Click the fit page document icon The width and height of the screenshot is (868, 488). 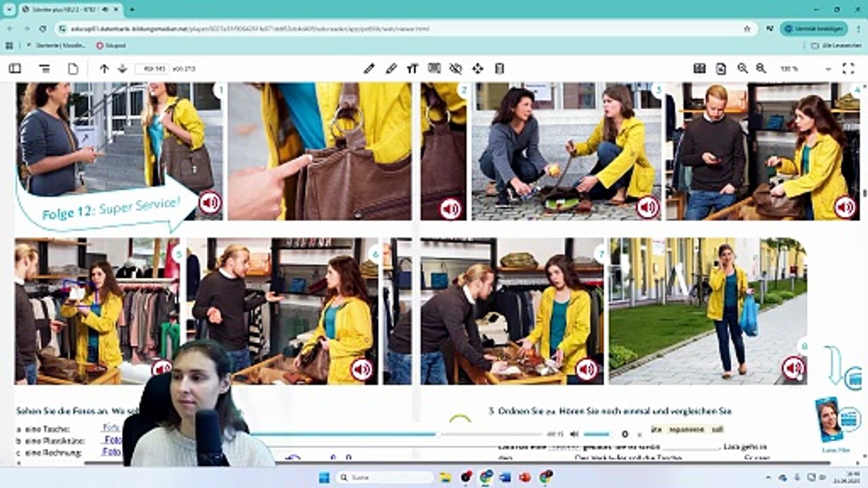(721, 68)
